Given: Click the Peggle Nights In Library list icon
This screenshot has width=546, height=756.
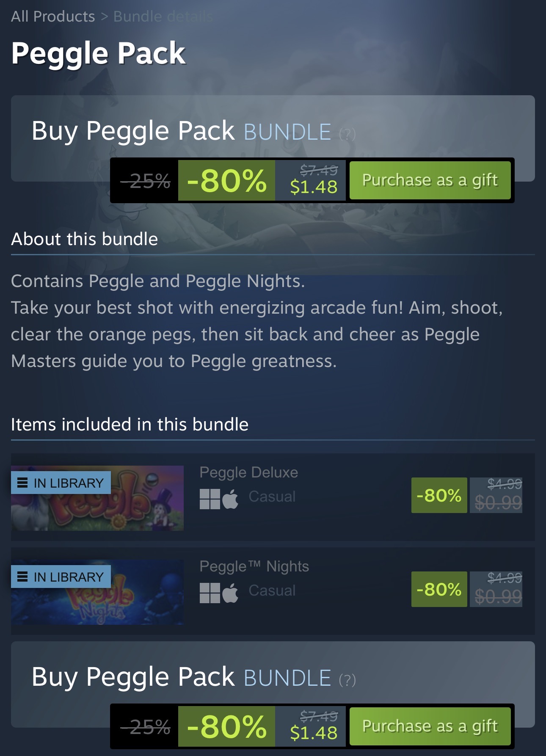Looking at the screenshot, I should pos(22,577).
